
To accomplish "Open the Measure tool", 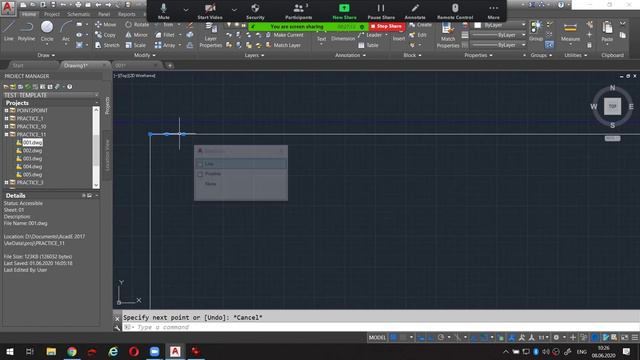I will (570, 32).
